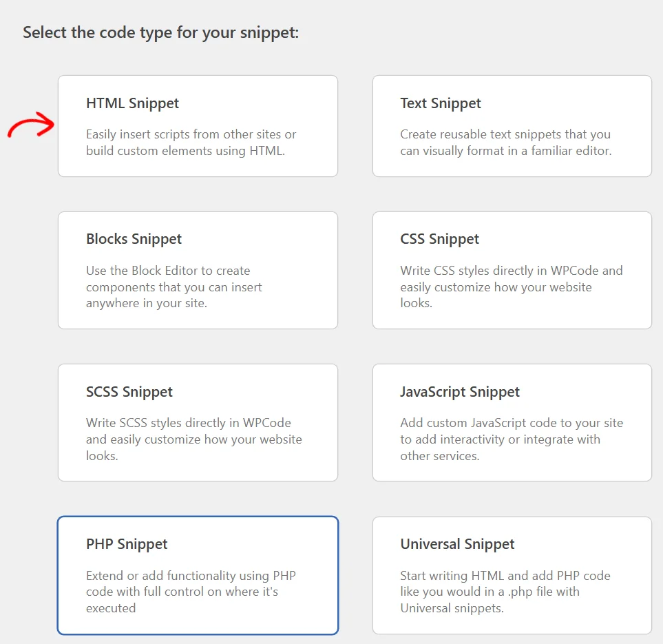Click description 'Add custom JavaScript code to your site'
This screenshot has height=644, width=663.
pos(512,423)
